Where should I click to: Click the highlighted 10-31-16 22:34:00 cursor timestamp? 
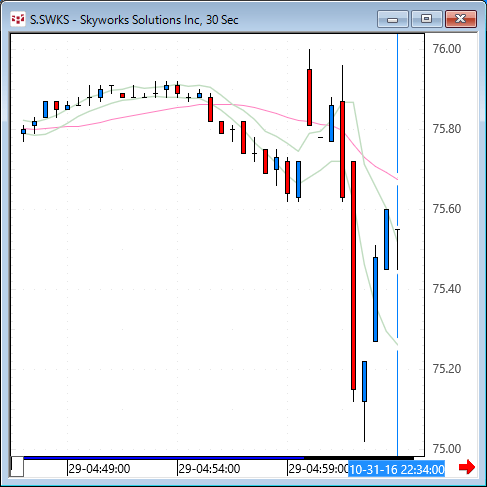[397, 469]
